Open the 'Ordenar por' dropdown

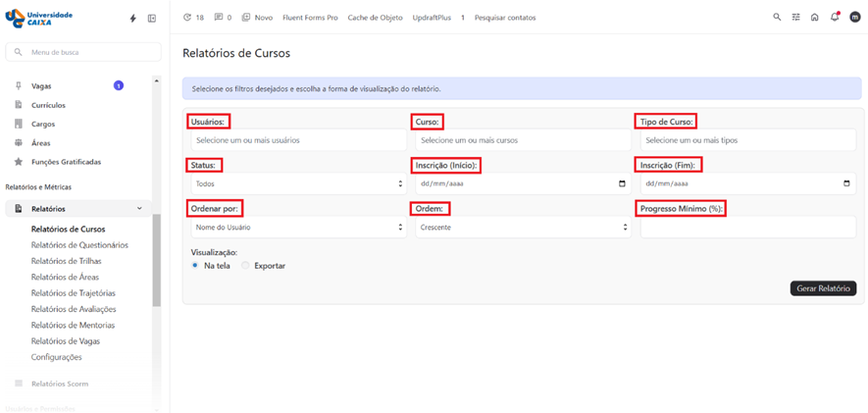click(297, 228)
